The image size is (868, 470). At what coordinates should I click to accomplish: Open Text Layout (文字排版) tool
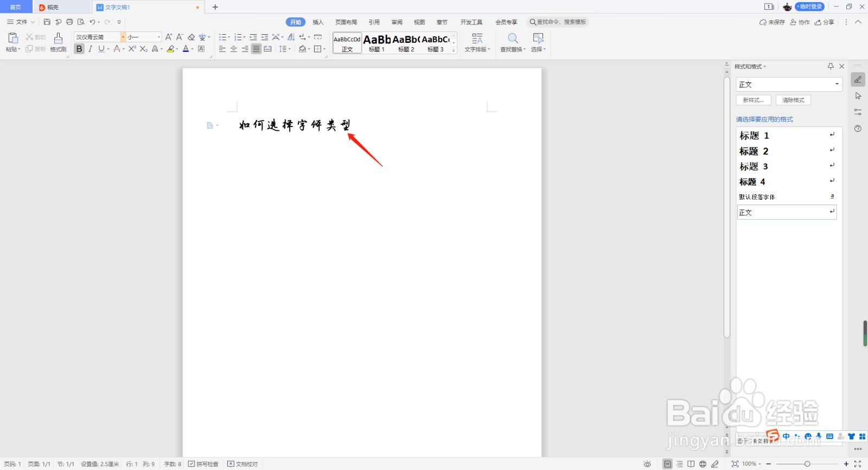(477, 42)
